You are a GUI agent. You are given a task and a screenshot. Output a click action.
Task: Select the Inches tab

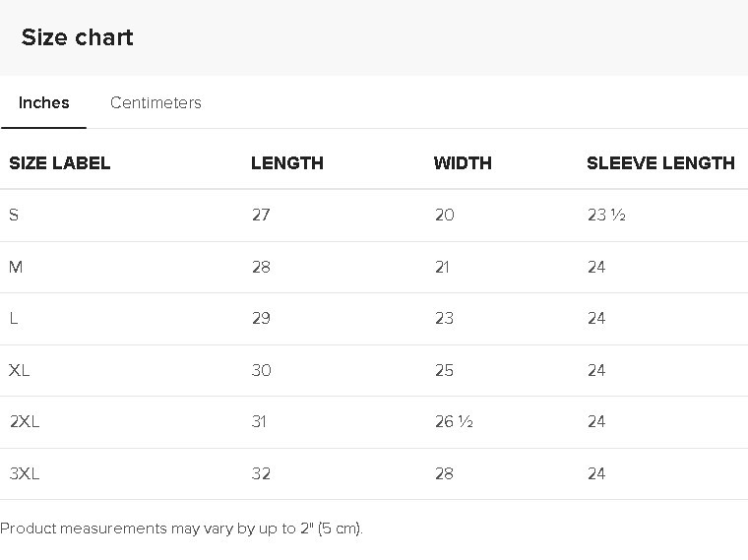point(44,102)
